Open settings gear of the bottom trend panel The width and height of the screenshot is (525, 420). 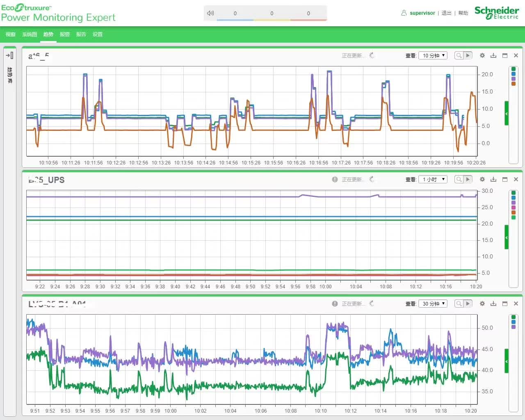click(482, 304)
